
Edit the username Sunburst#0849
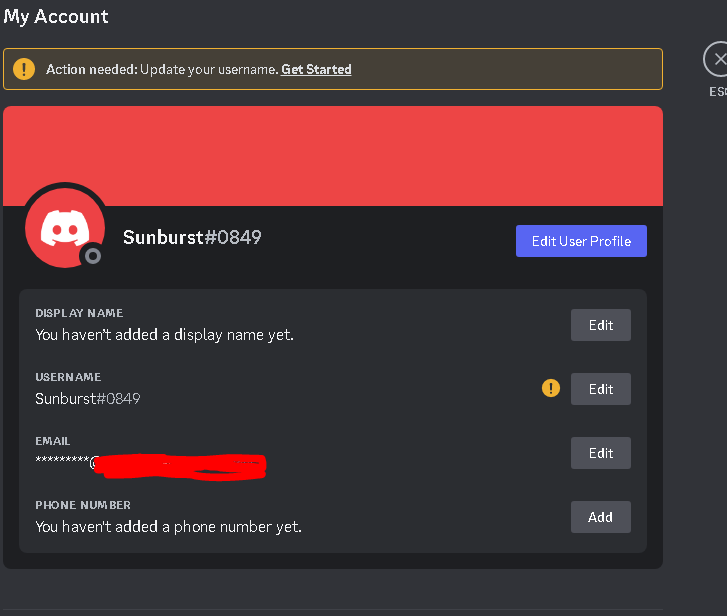[x=601, y=389]
